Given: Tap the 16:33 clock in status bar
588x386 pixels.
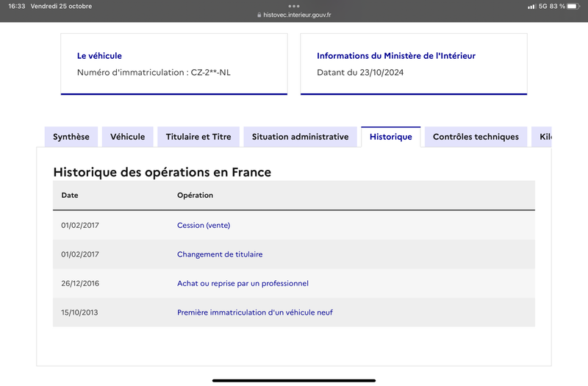Looking at the screenshot, I should [x=16, y=6].
